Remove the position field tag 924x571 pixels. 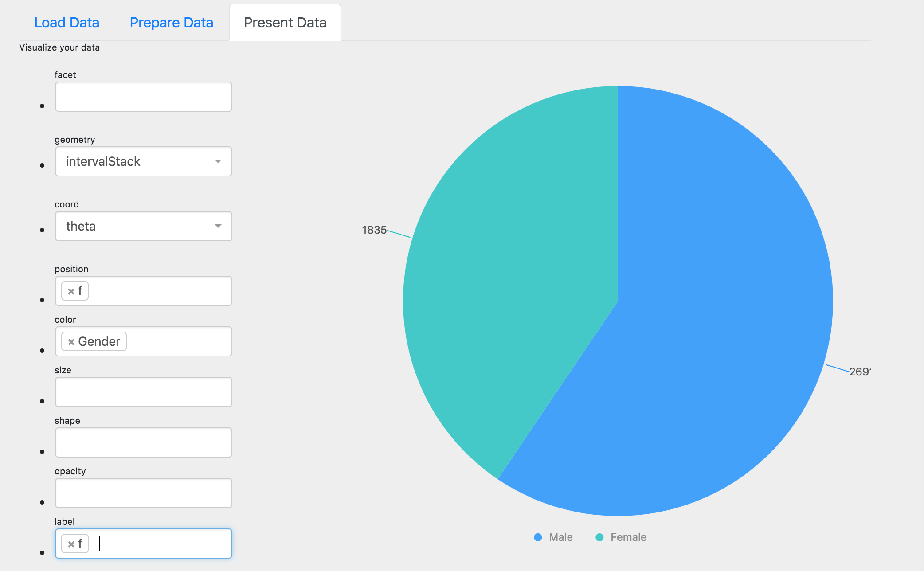pyautogui.click(x=70, y=290)
